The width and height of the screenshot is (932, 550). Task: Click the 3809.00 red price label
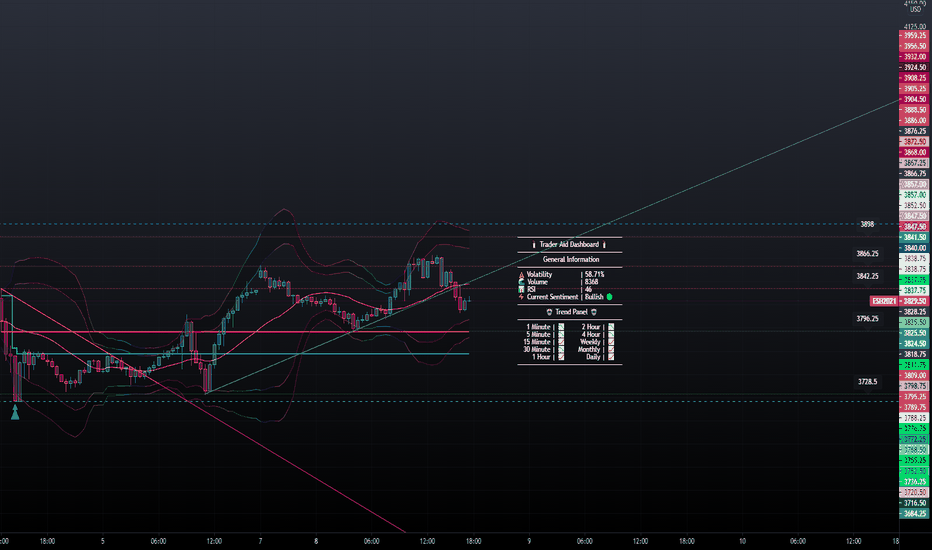[914, 376]
